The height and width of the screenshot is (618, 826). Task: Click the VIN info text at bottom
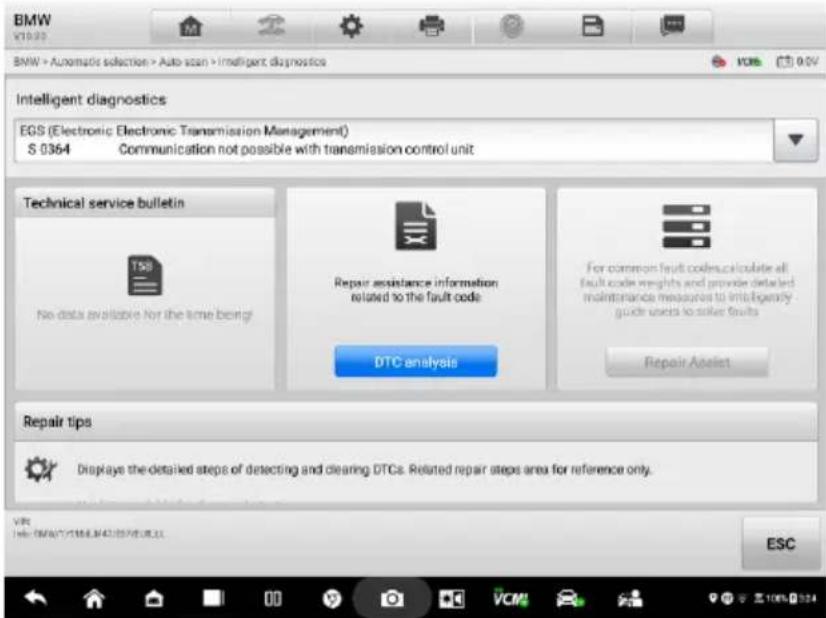pyautogui.click(x=88, y=528)
